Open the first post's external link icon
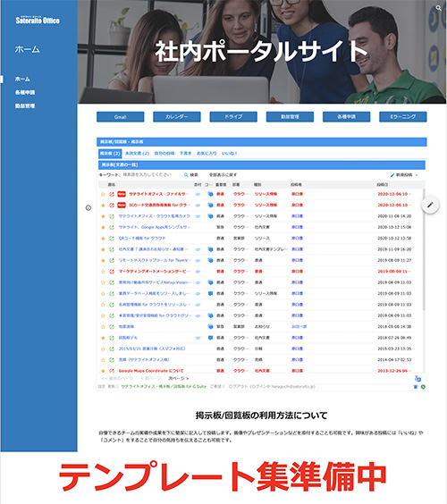 [x=112, y=194]
